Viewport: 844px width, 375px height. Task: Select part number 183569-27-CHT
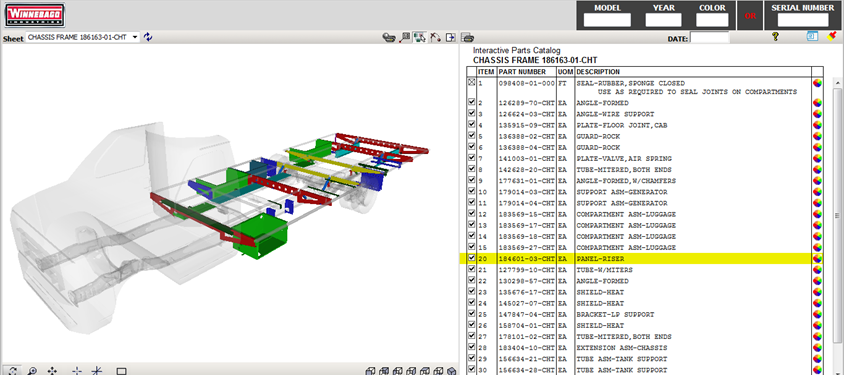pyautogui.click(x=526, y=247)
